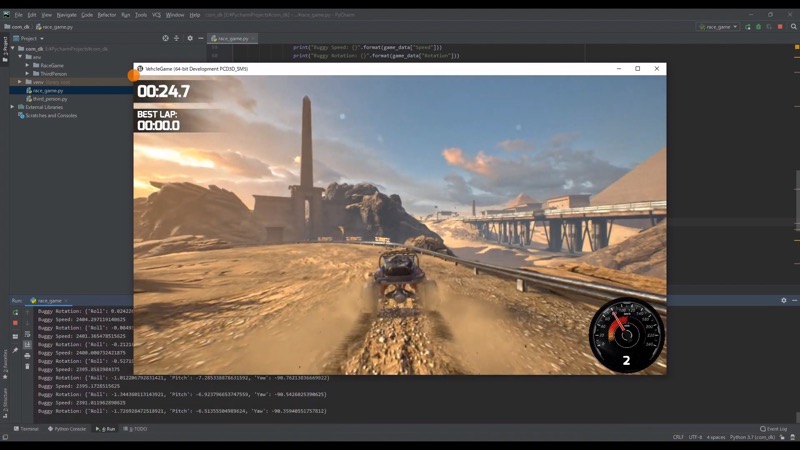800x450 pixels.
Task: Expand the RaceGame folder
Action: tap(27, 65)
